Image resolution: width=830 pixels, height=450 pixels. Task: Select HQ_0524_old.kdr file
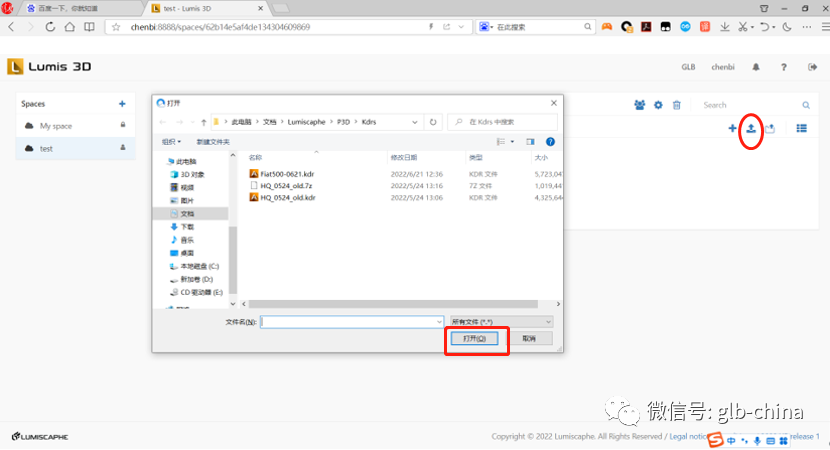click(287, 197)
